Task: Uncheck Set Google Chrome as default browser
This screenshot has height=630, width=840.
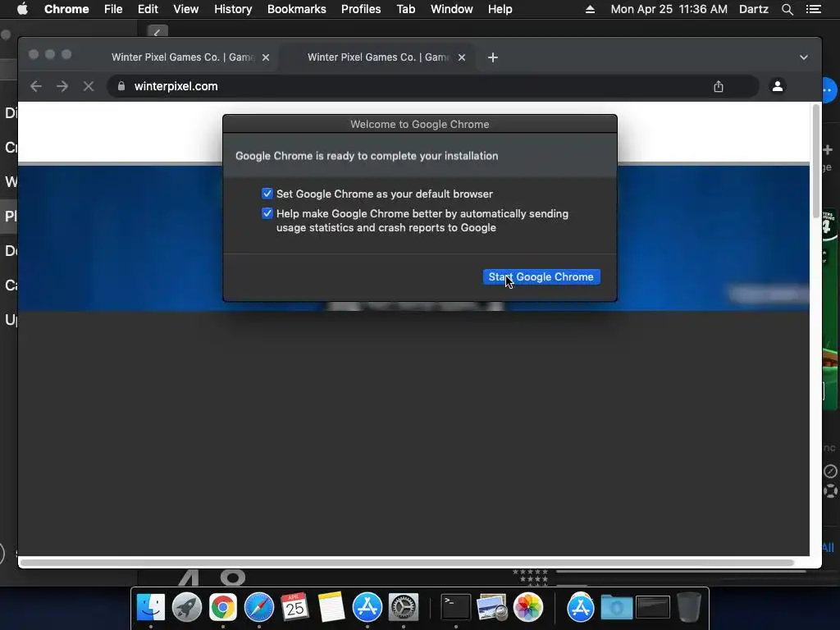Action: coord(267,194)
